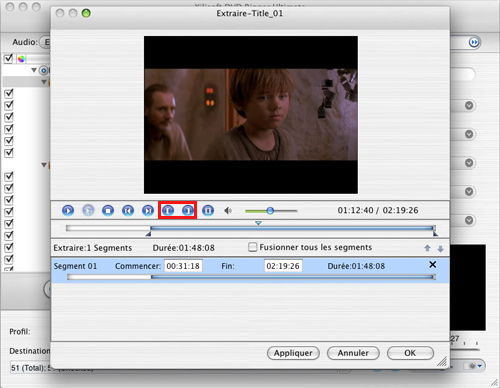Viewport: 500px width, 388px height.
Task: Set segment end point with right bracket button
Action: pyautogui.click(x=188, y=211)
